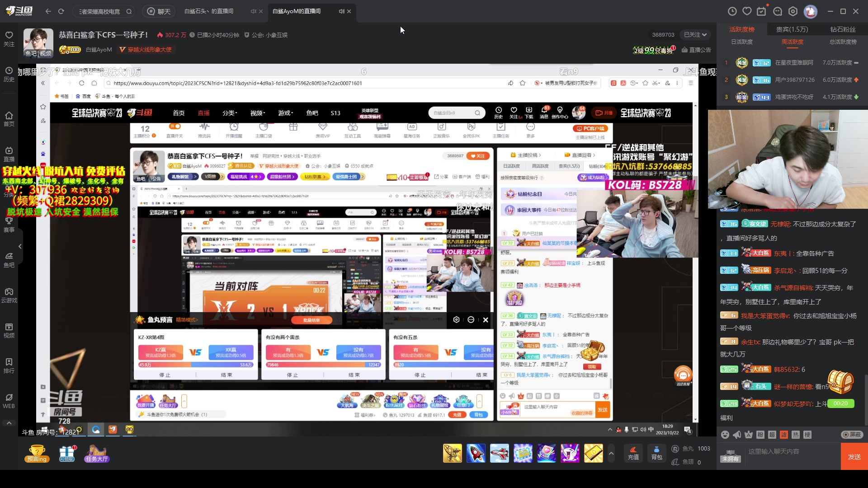Open 背包 backpack button
The height and width of the screenshot is (488, 868).
pos(657,453)
